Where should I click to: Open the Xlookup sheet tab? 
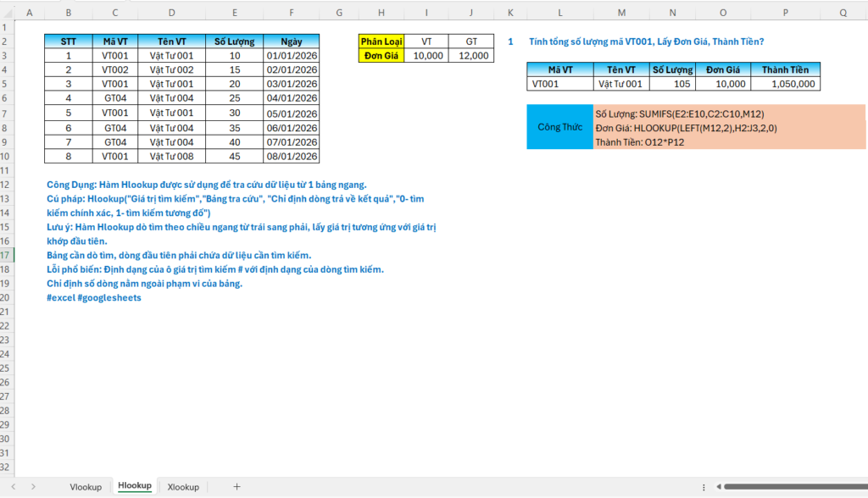click(183, 487)
